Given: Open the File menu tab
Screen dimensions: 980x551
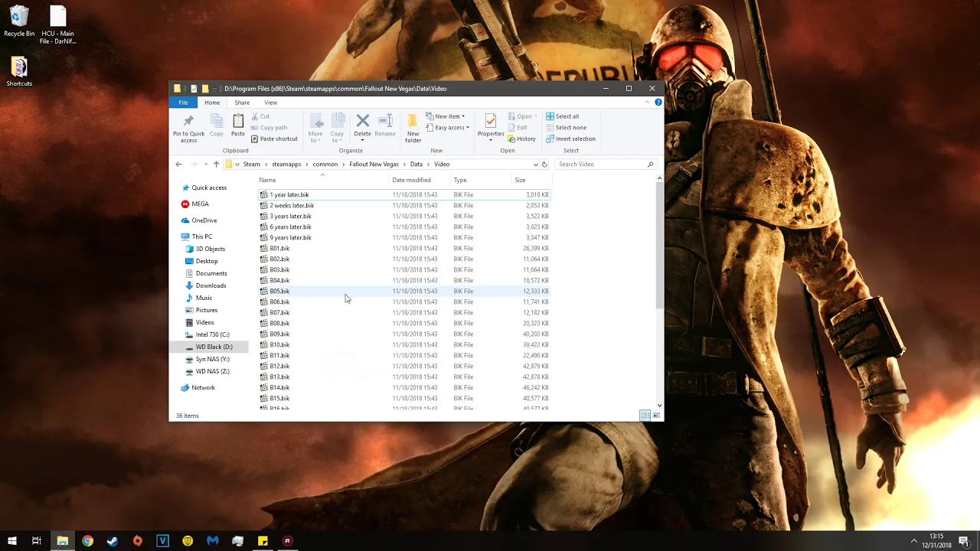Looking at the screenshot, I should click(x=183, y=103).
